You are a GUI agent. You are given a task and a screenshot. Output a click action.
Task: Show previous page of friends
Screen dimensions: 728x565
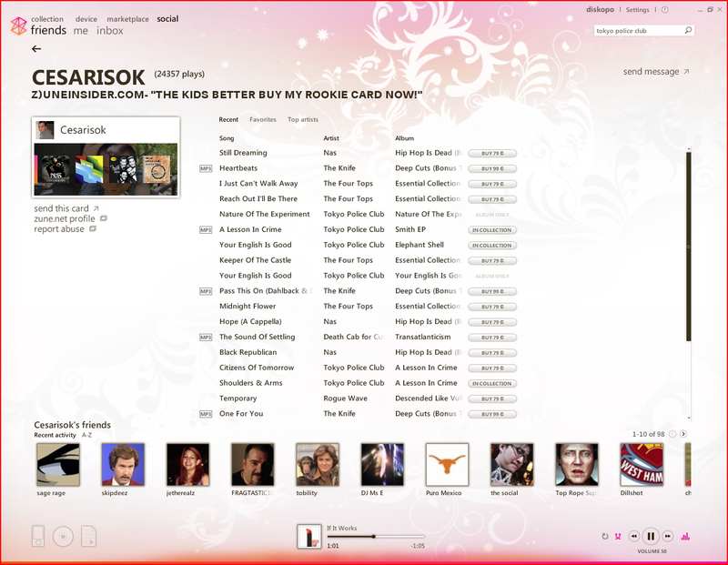(672, 434)
